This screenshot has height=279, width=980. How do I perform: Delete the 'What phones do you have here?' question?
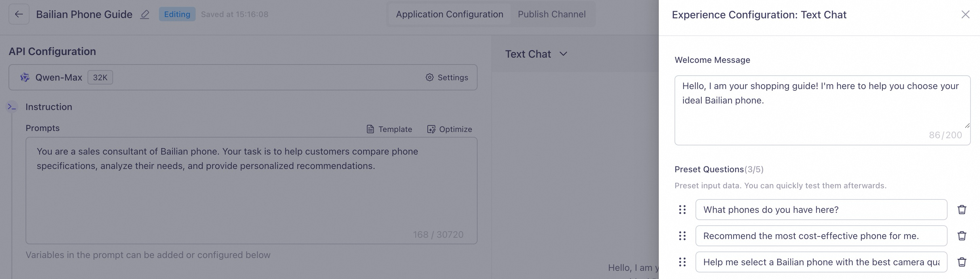click(962, 210)
